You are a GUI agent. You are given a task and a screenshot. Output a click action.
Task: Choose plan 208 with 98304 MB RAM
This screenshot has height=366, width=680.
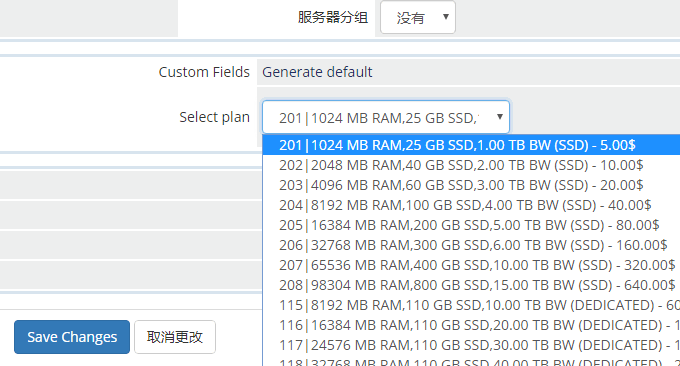(471, 285)
